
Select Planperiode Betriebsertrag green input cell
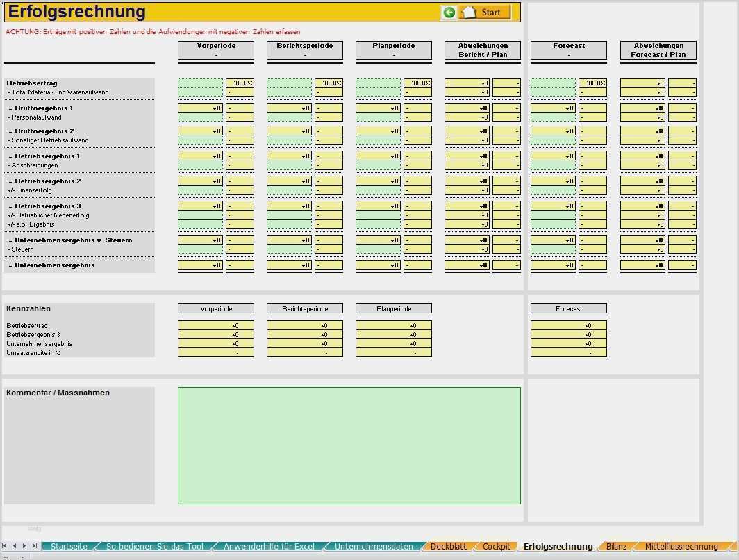pyautogui.click(x=378, y=83)
